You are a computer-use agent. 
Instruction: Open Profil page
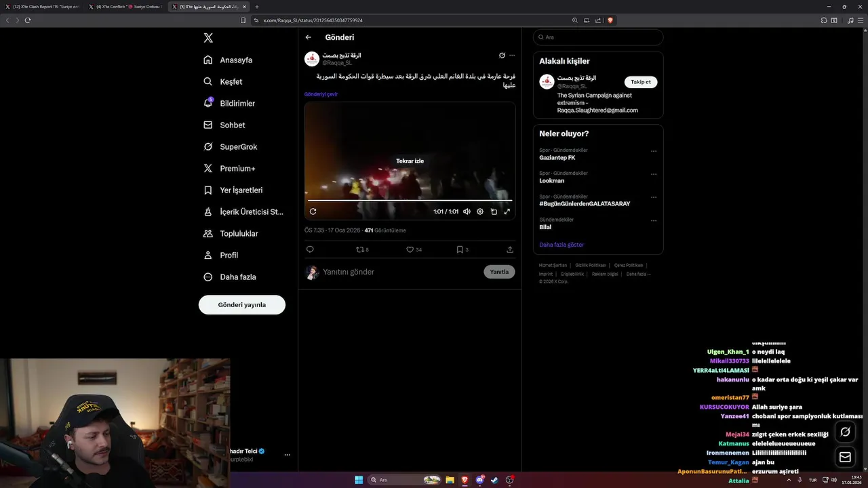220,255
